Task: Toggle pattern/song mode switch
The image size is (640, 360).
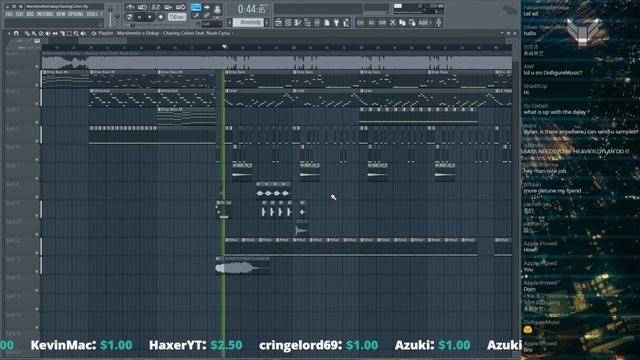Action: [x=129, y=17]
